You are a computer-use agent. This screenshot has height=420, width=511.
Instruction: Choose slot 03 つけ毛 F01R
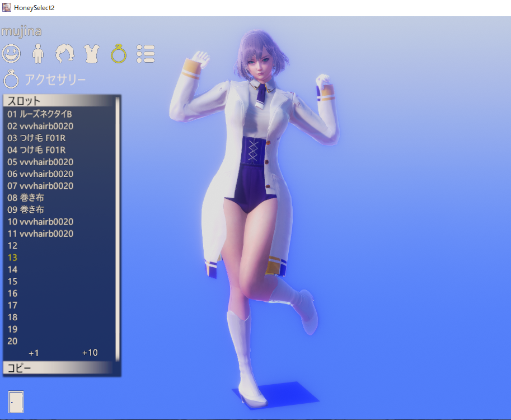click(37, 138)
